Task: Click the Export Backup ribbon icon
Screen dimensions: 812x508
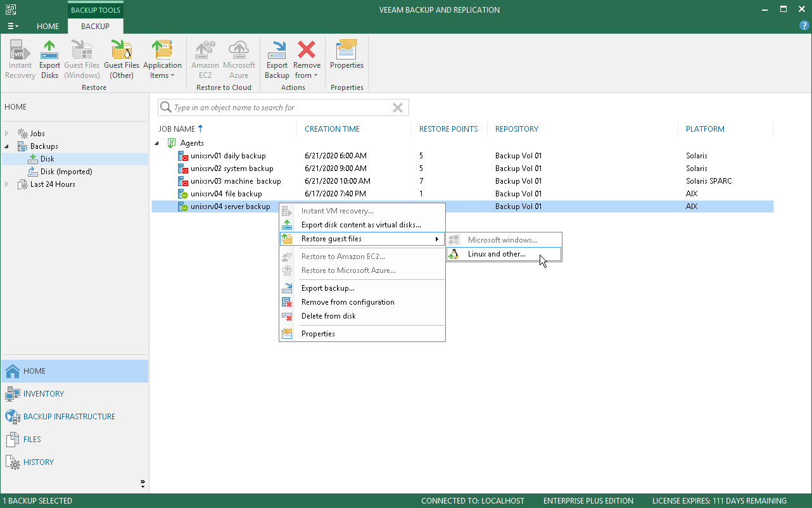Action: pyautogui.click(x=277, y=59)
